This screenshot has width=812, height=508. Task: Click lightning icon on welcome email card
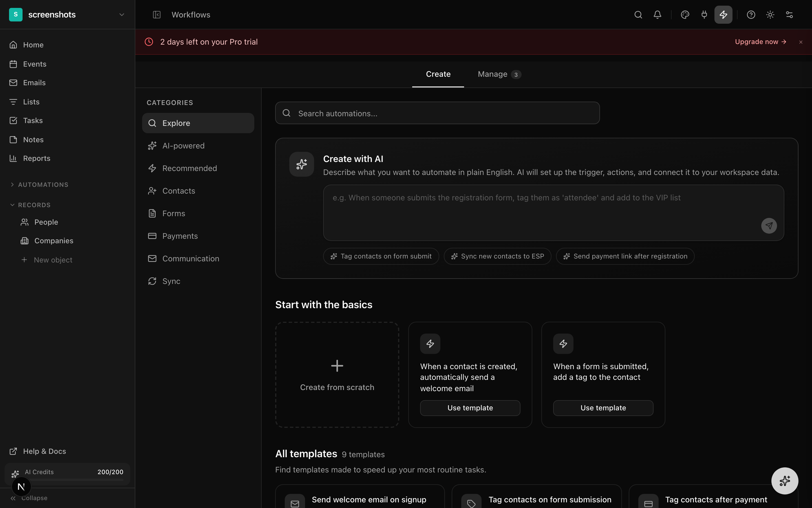coord(430,344)
